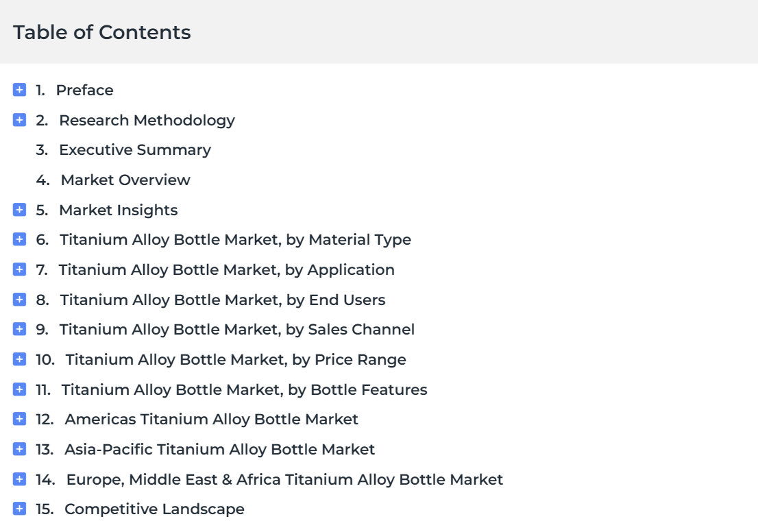Expand the Preface section plus icon
Screen dimensions: 758x532
(19, 90)
